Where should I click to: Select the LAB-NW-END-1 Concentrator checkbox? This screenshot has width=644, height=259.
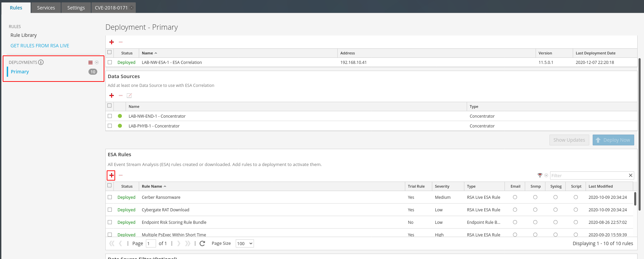tap(110, 116)
